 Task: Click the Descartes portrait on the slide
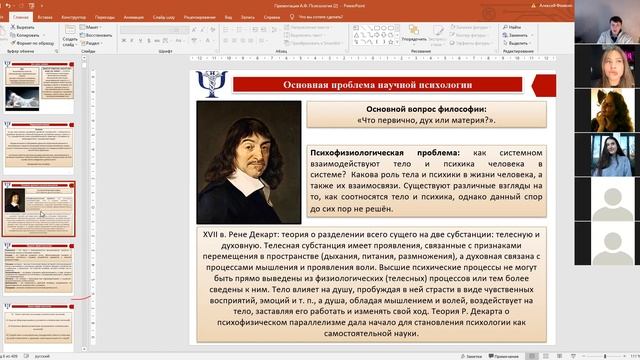249,162
